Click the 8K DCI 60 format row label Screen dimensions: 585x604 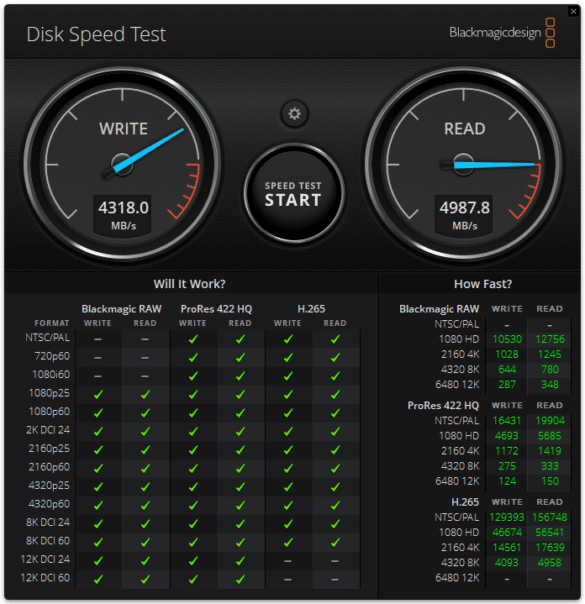[48, 541]
